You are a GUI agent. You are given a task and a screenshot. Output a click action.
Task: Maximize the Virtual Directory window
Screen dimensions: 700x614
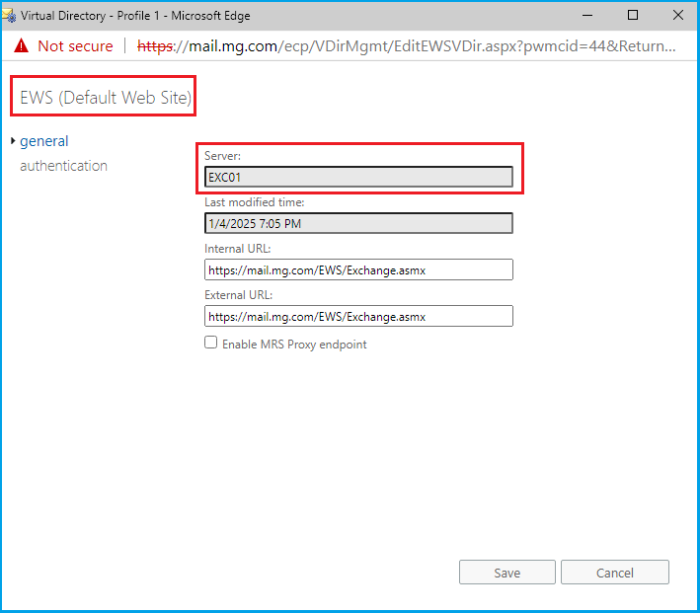point(633,15)
